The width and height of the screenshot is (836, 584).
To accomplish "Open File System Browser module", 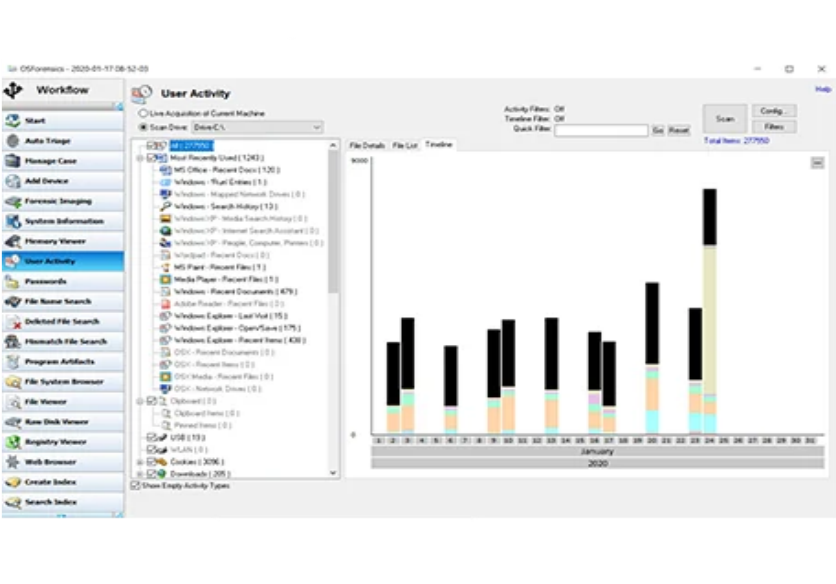I will coord(62,382).
